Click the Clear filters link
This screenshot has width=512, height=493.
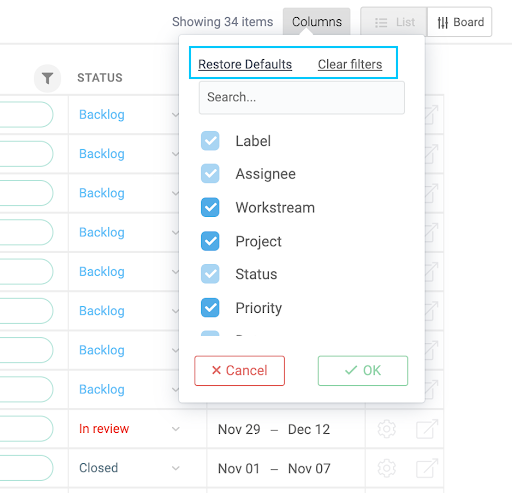tap(350, 64)
